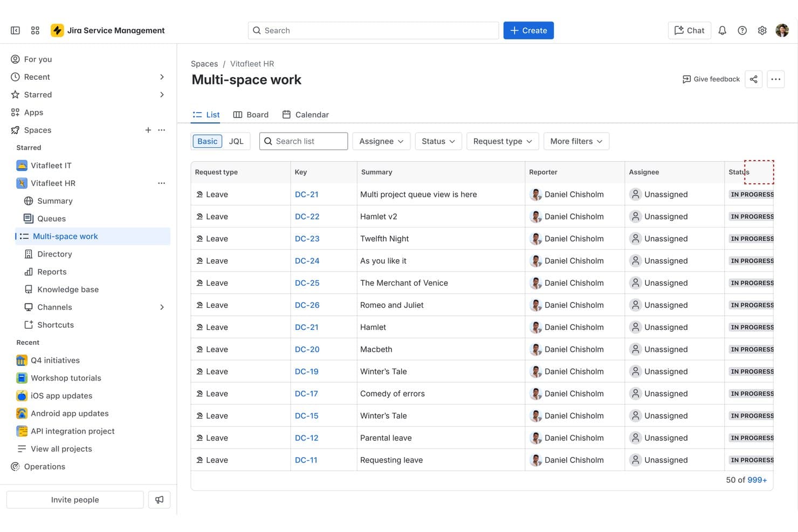Open the help question mark icon
This screenshot has height=532, width=798.
click(742, 31)
